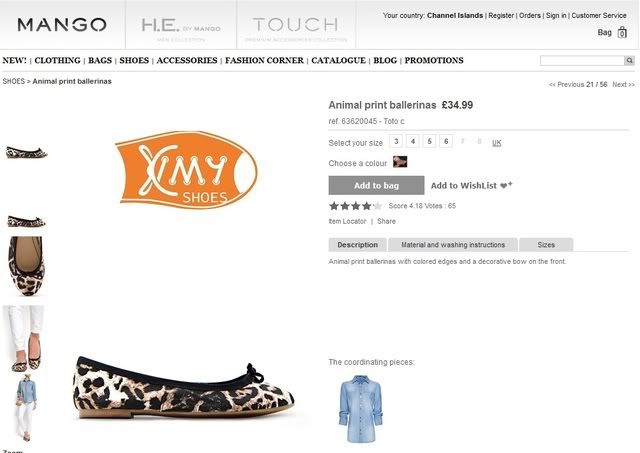Click the UK size system link

click(496, 142)
